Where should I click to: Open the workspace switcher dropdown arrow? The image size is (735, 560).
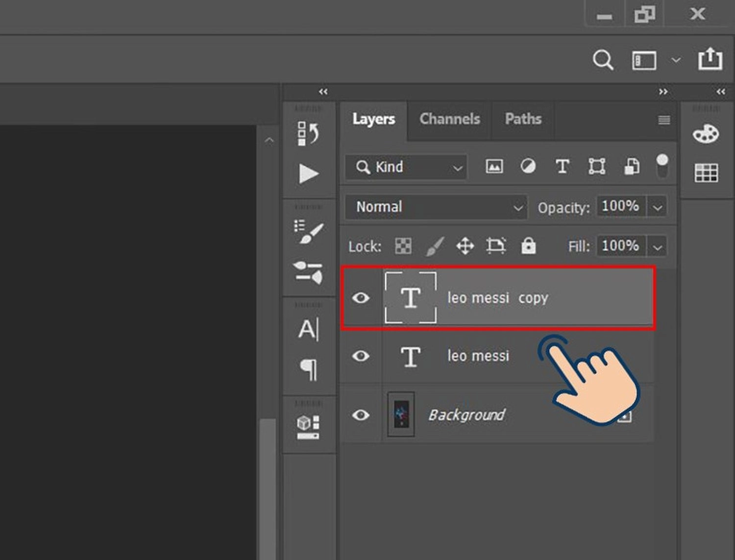[676, 60]
